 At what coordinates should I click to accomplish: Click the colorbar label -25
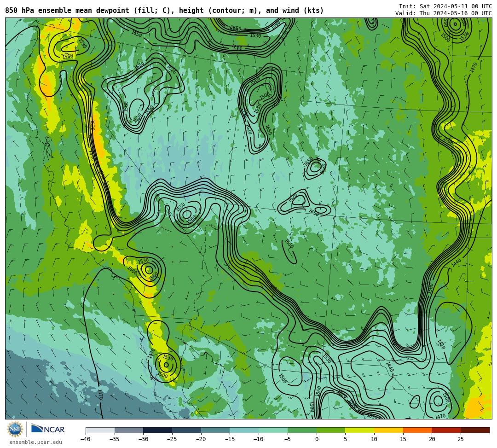[172, 439]
